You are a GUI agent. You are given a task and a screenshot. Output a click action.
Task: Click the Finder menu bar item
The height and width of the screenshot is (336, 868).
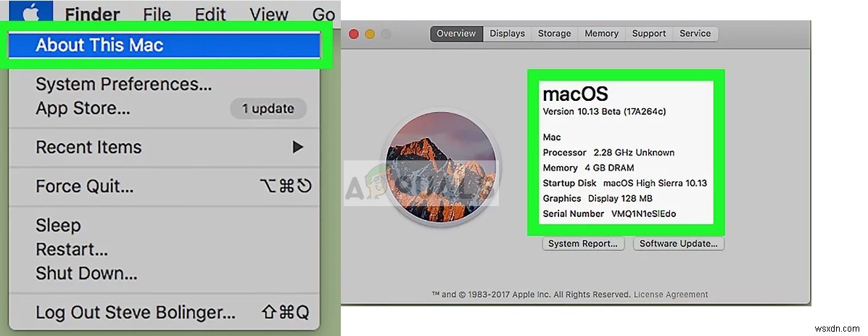pyautogui.click(x=91, y=14)
